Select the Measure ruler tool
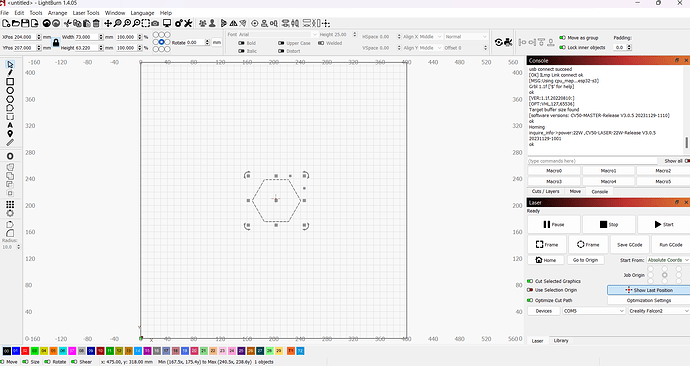The width and height of the screenshot is (690, 366). [10, 143]
